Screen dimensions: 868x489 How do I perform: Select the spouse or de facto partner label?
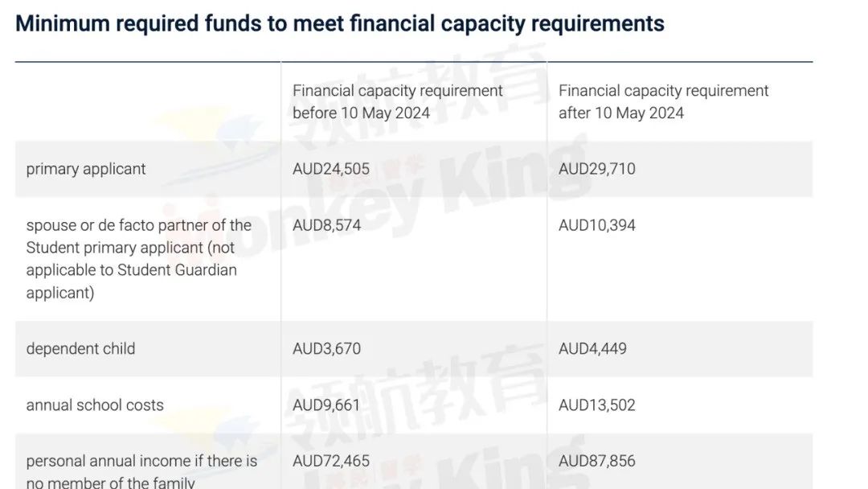138,259
